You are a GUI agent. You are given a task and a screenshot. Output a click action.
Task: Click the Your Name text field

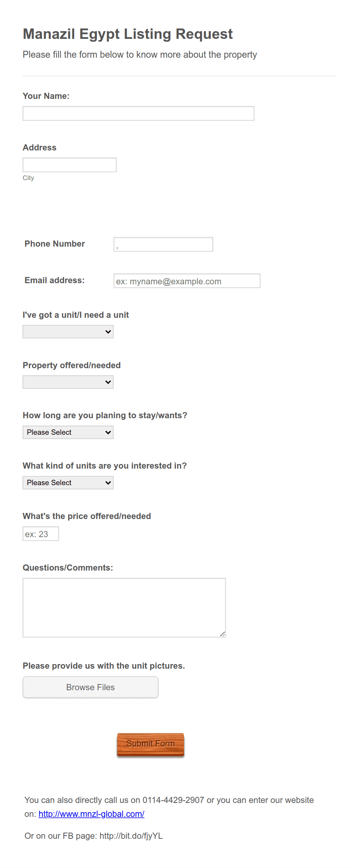tap(138, 113)
